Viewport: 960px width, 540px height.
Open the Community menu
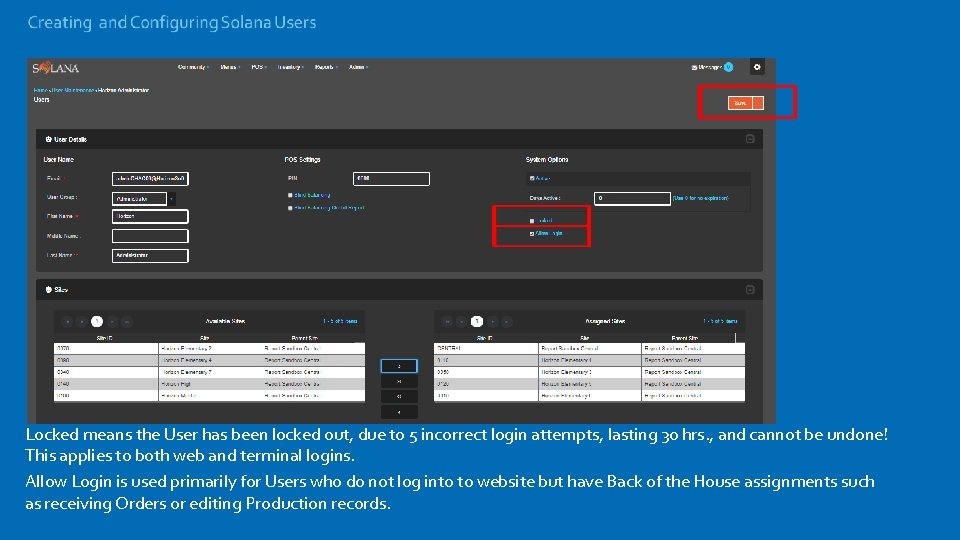(x=193, y=67)
